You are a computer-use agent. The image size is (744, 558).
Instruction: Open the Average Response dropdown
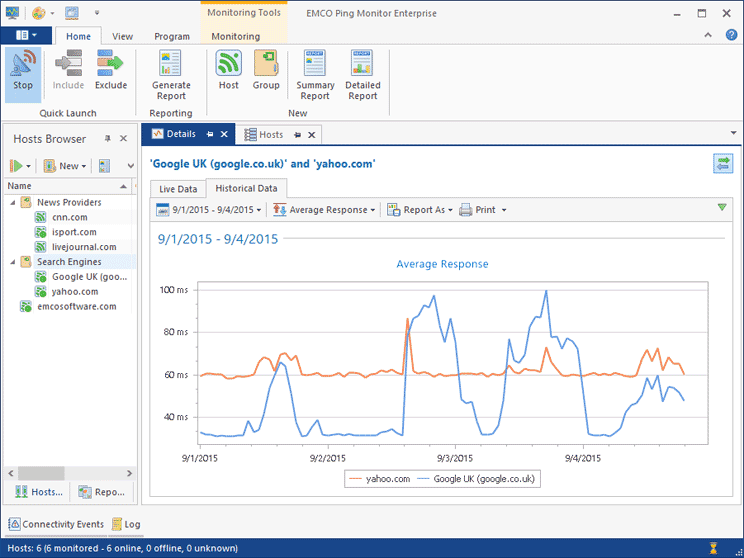point(325,210)
